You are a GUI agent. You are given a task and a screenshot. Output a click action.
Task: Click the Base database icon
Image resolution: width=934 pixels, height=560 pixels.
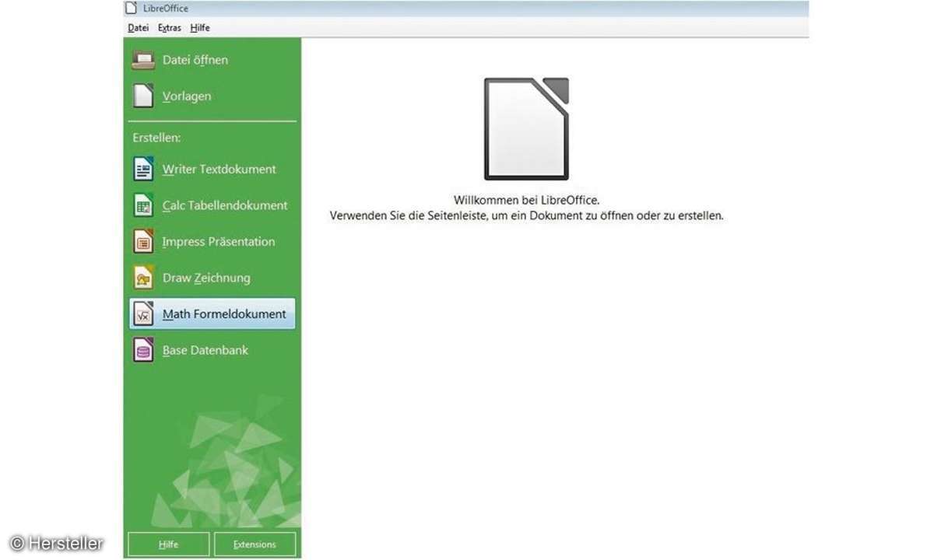click(143, 350)
